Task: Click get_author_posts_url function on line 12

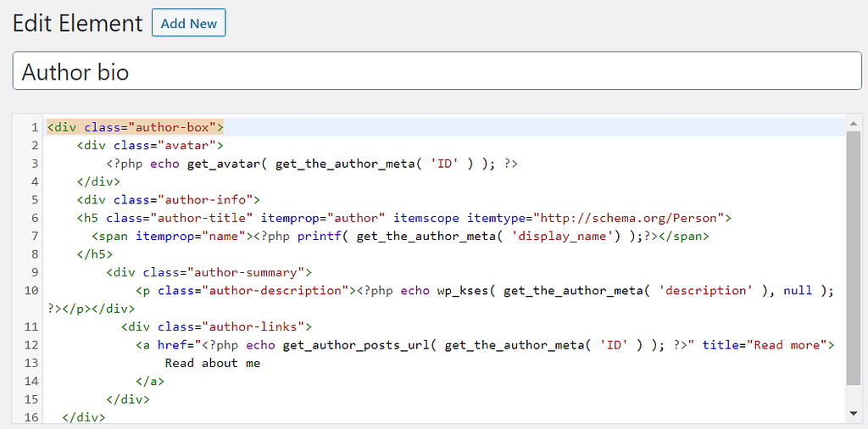Action: [356, 345]
